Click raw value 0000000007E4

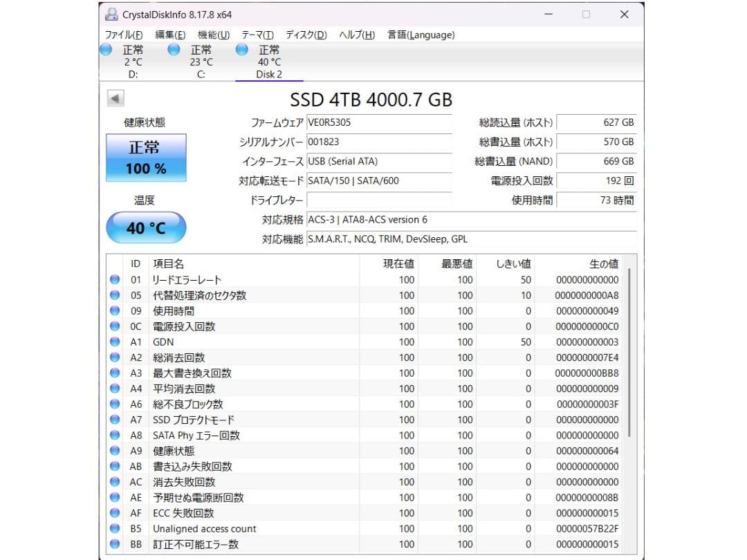pyautogui.click(x=587, y=357)
